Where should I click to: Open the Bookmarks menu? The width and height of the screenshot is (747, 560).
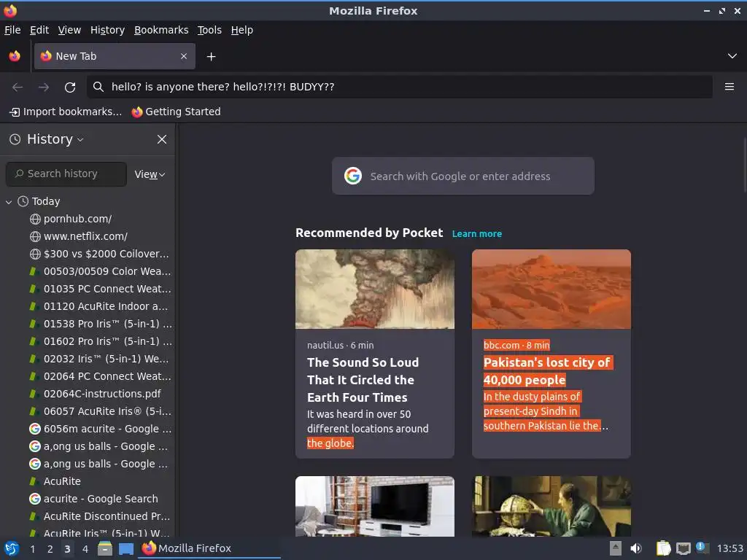pos(161,30)
